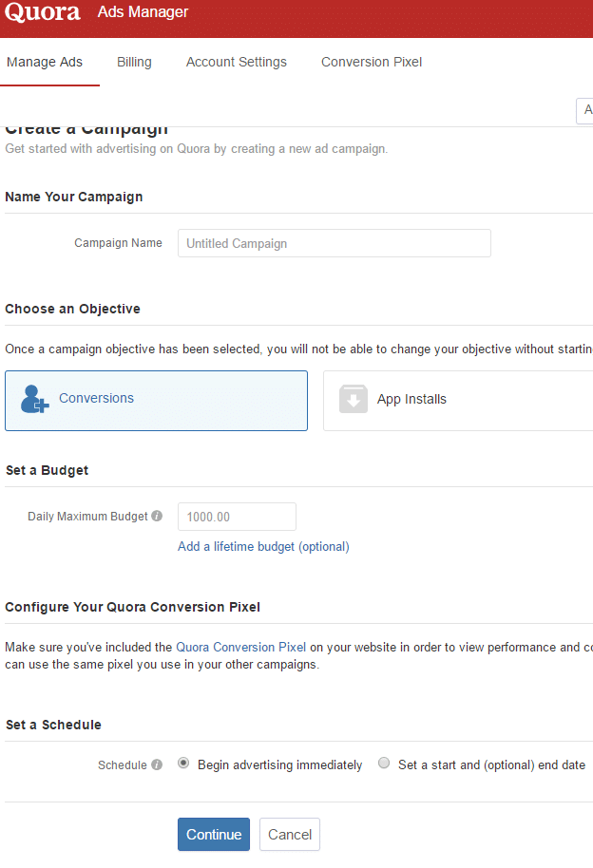This screenshot has width=593, height=868.
Task: Switch to the Billing tab
Action: point(133,62)
